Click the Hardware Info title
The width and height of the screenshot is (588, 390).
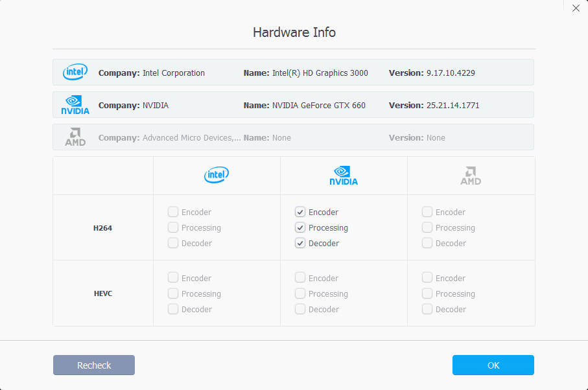point(294,32)
